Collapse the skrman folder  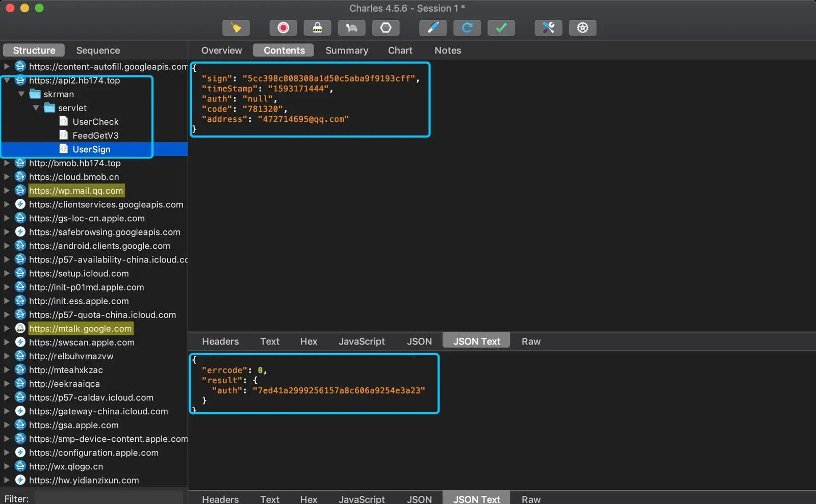click(21, 94)
